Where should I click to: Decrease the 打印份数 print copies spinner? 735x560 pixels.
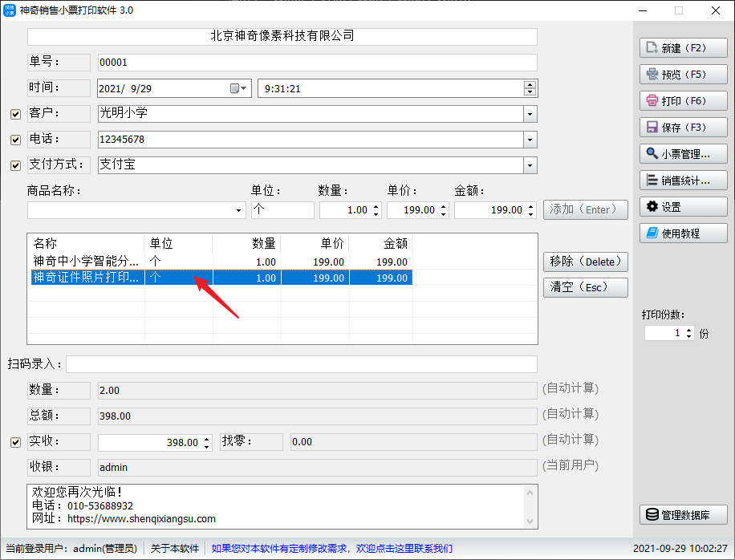pyautogui.click(x=688, y=336)
